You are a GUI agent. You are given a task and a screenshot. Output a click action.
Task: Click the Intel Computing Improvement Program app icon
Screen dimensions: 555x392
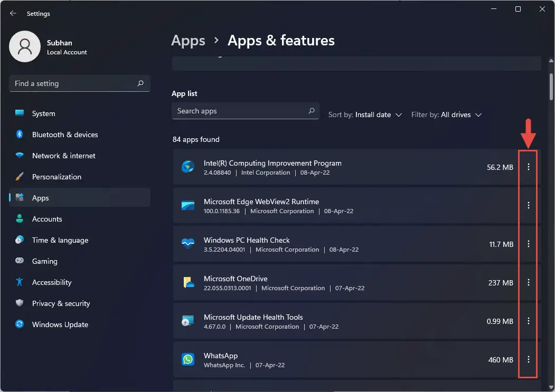(x=188, y=167)
